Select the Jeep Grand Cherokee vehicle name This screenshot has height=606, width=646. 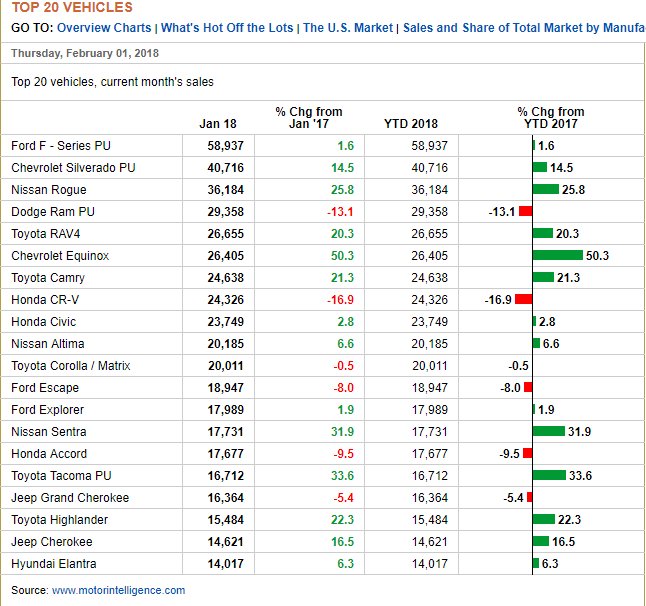coord(70,498)
